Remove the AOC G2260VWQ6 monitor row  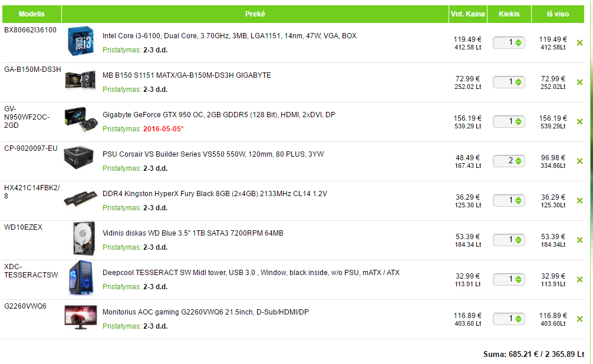[x=579, y=319]
